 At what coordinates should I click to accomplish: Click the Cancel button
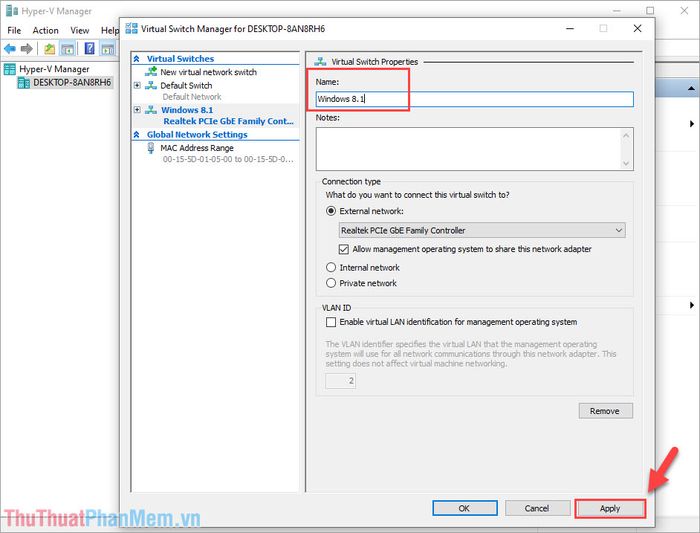pos(537,508)
